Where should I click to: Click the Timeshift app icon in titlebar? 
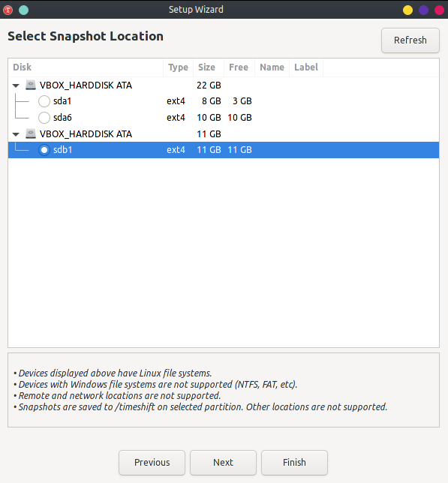tap(8, 10)
